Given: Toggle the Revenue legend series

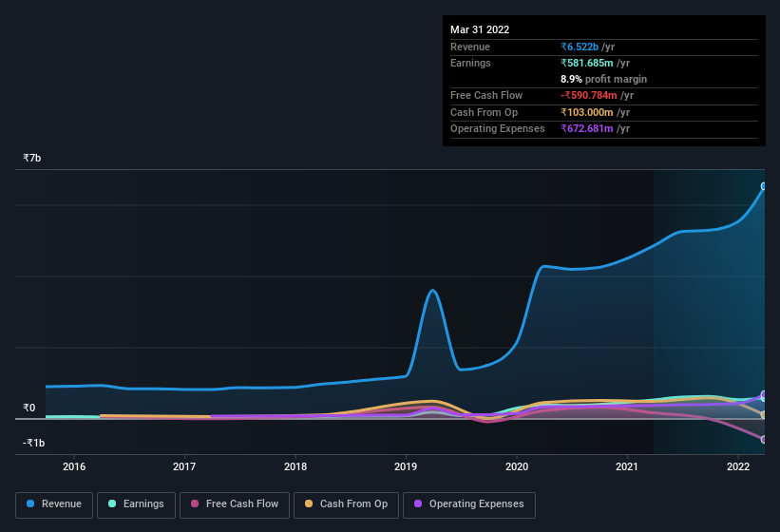Looking at the screenshot, I should pos(54,504).
